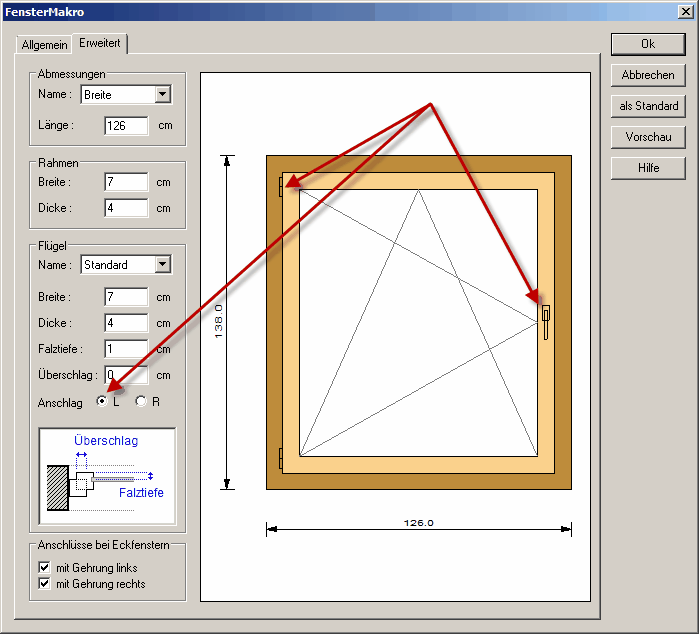Screen dimensions: 699x634
Task: Expand the Flügel Name Standard dropdown
Action: (163, 265)
